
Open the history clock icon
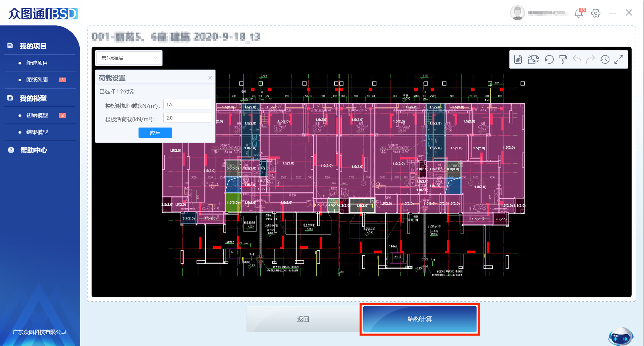605,60
